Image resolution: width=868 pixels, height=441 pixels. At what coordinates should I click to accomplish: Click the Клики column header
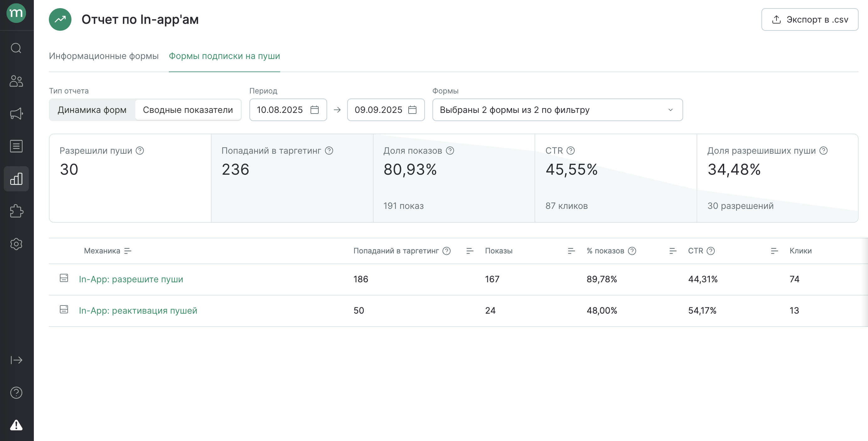(801, 251)
